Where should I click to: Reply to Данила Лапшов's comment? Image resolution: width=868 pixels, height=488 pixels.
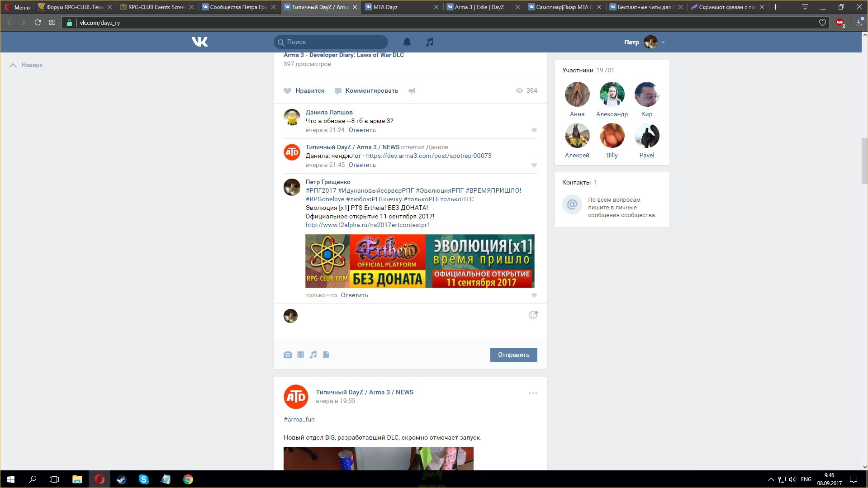click(362, 130)
